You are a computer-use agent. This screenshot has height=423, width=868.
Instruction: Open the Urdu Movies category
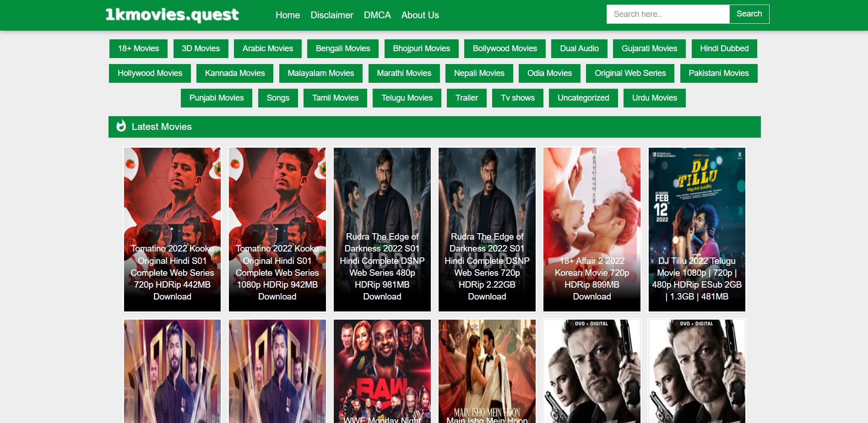655,98
